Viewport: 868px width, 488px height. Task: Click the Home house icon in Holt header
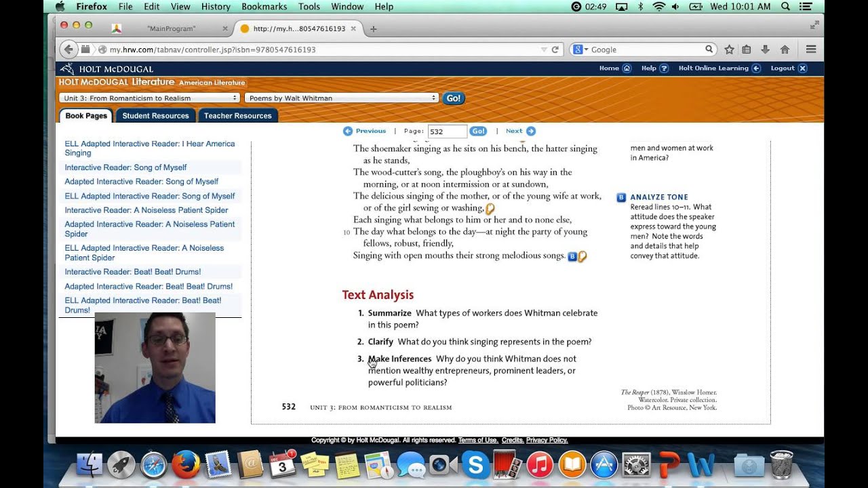pyautogui.click(x=627, y=68)
